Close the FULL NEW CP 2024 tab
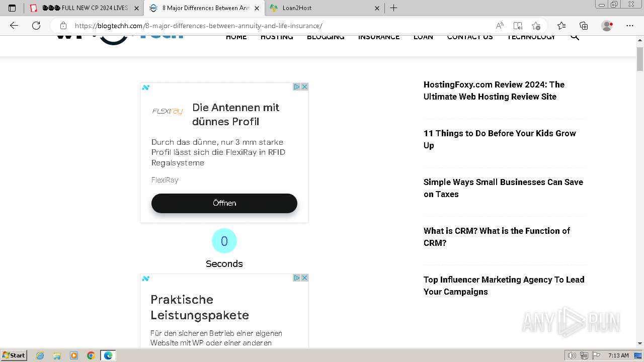 coord(136,8)
